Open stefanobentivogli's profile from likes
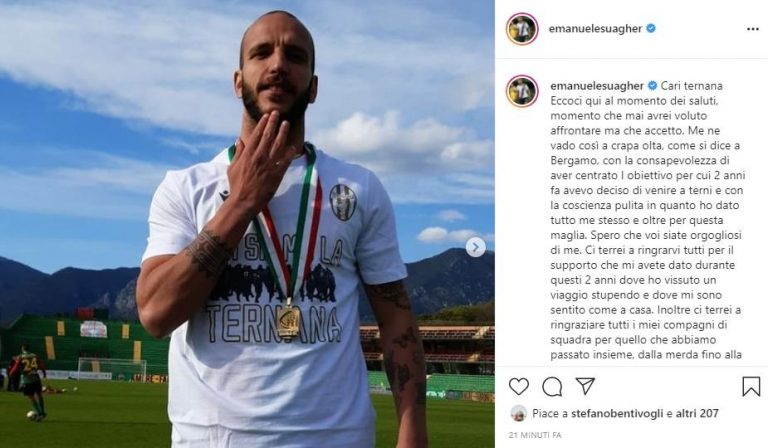 (609, 413)
